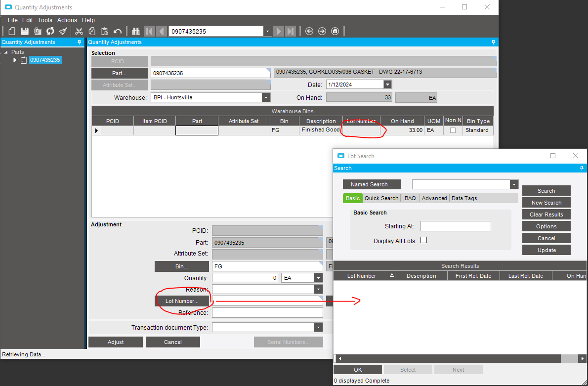This screenshot has width=588, height=386.
Task: Click in the Reference input field
Action: [267, 312]
